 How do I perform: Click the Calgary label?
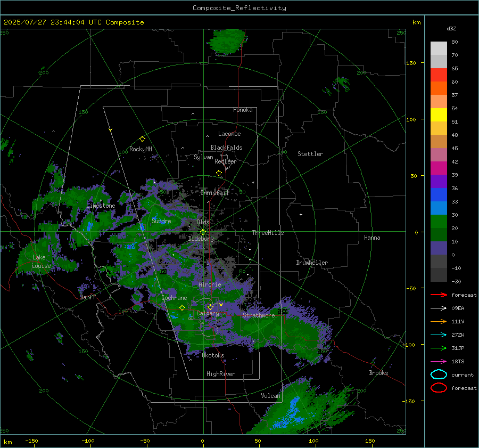(x=208, y=313)
